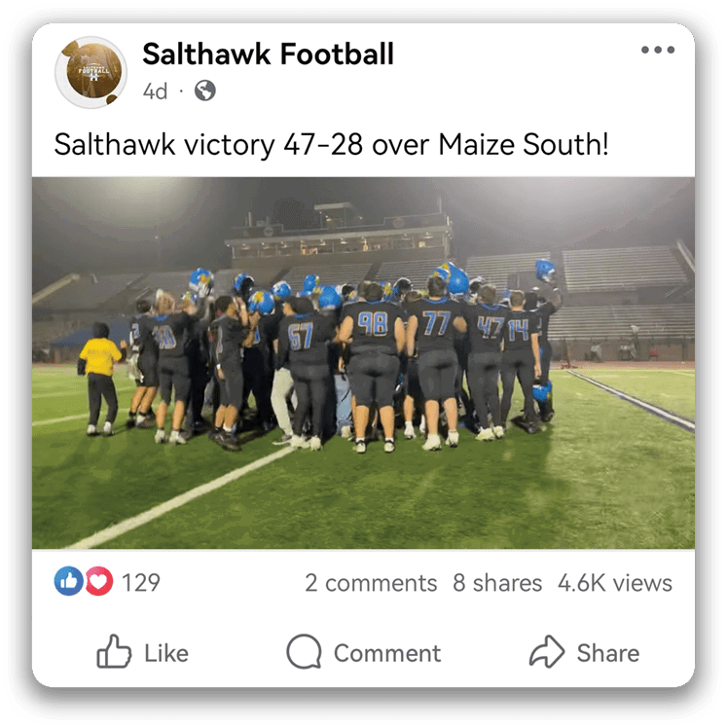Click the 4.6K views count
727x728 pixels.
click(615, 583)
